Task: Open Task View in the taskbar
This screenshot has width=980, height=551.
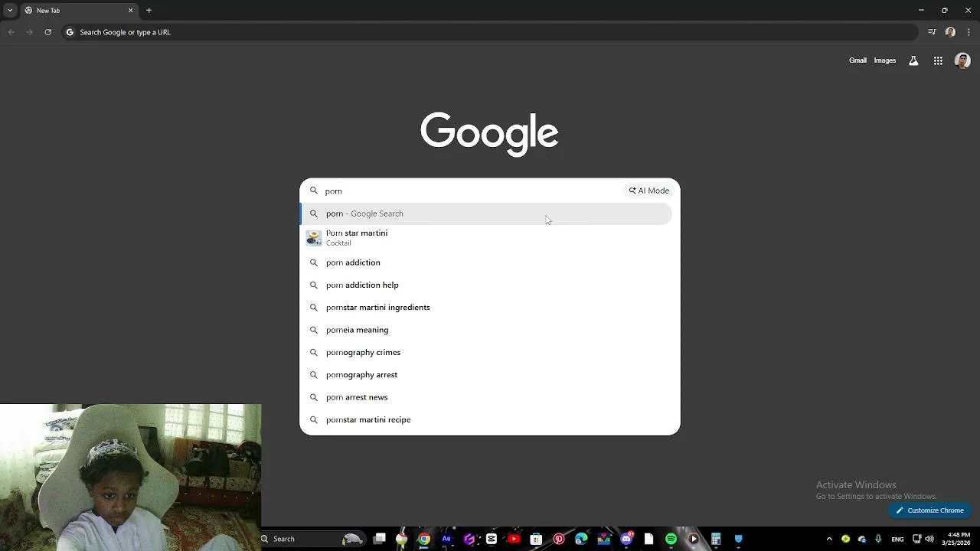Action: click(x=379, y=539)
